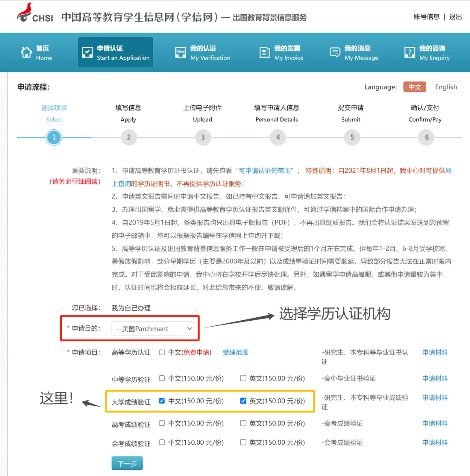Uncheck 大学成绩验证 英文 checkbox
The width and height of the screenshot is (470, 476).
tap(243, 401)
